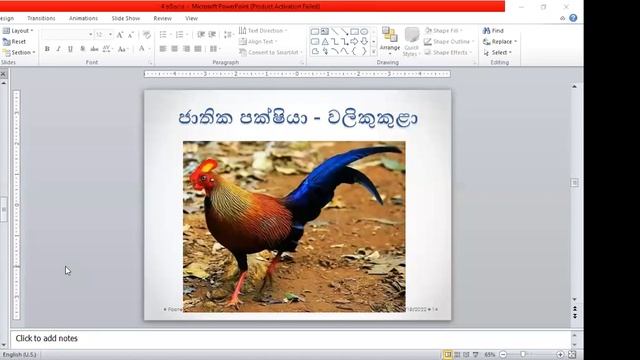Switch to Slide Sorter view
The image size is (640, 360).
(x=457, y=355)
